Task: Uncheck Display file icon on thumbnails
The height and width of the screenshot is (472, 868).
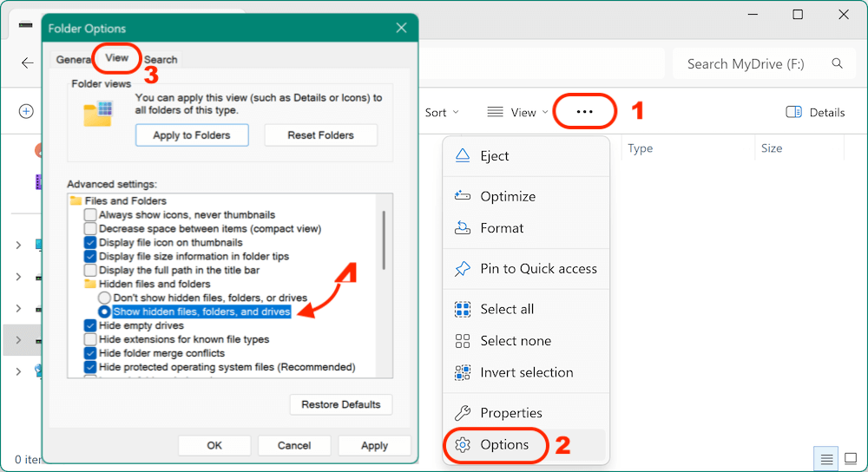Action: click(x=90, y=242)
